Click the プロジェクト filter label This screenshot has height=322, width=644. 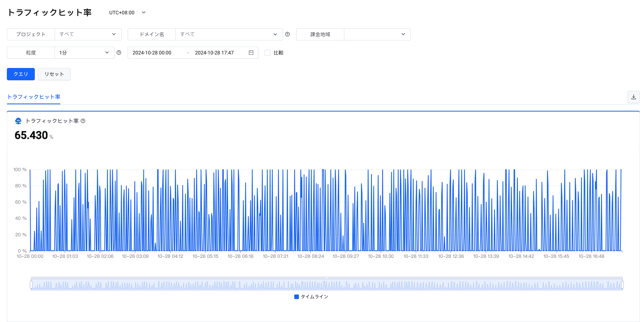click(x=31, y=34)
